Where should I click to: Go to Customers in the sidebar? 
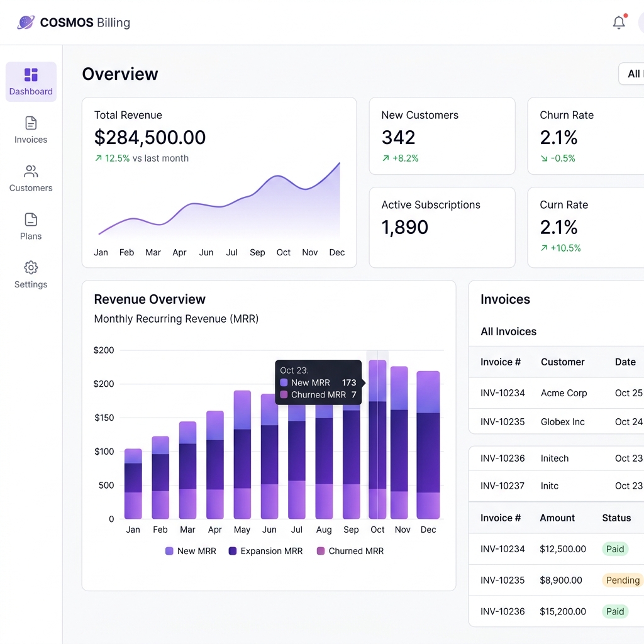point(31,179)
